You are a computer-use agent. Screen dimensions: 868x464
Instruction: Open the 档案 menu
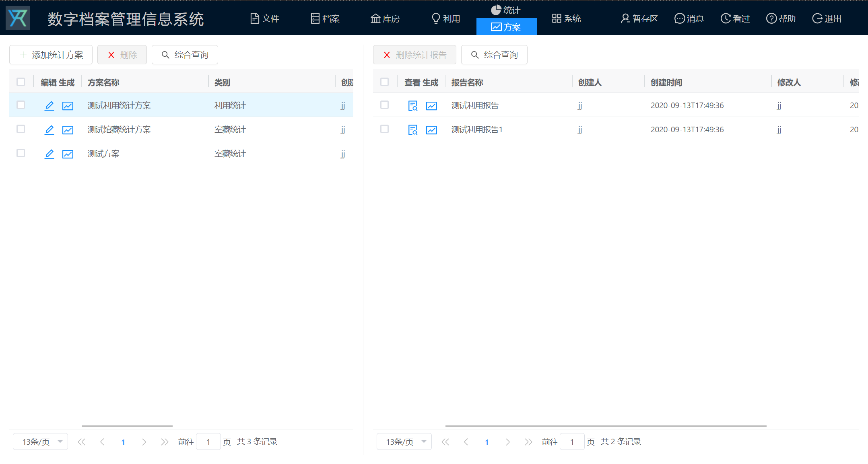[325, 18]
